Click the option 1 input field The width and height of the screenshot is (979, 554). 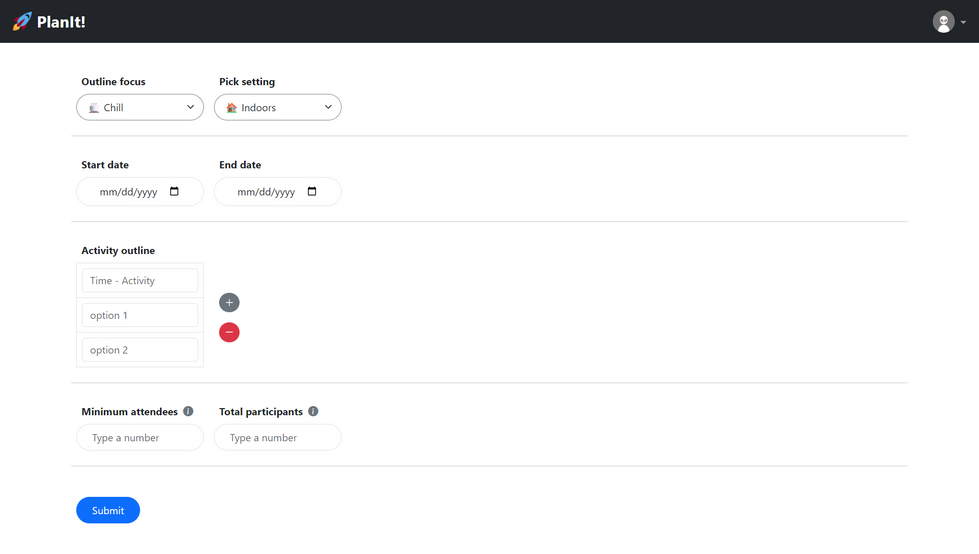140,315
